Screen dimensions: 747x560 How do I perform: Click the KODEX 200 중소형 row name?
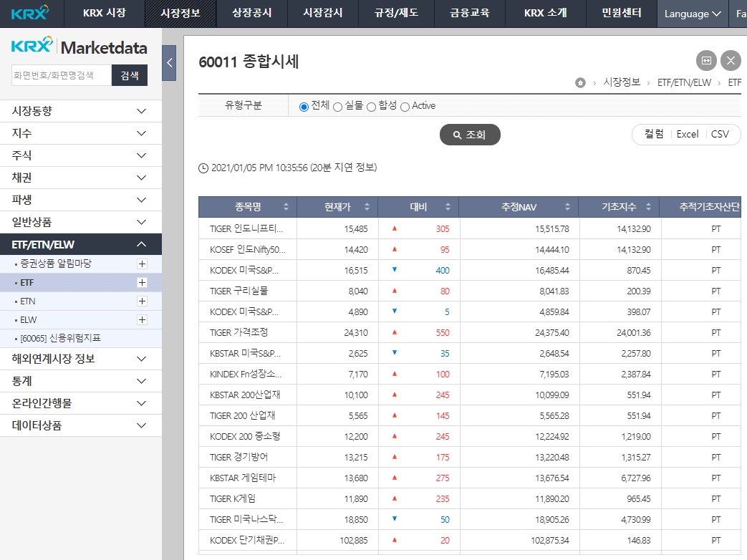(245, 436)
